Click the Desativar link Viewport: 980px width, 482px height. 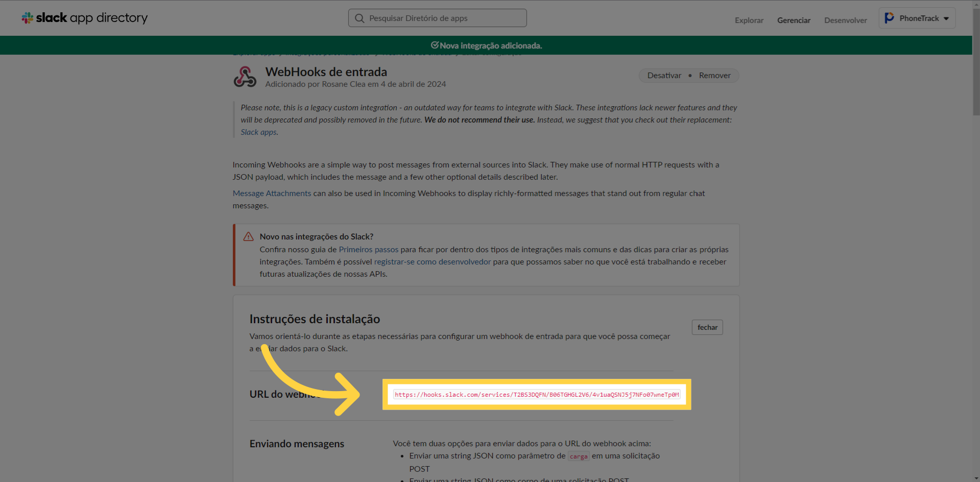(x=664, y=76)
